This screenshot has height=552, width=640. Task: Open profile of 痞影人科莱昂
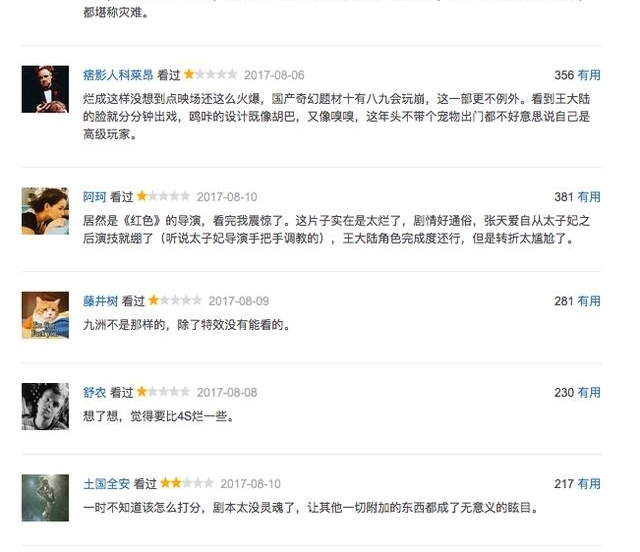pyautogui.click(x=118, y=75)
